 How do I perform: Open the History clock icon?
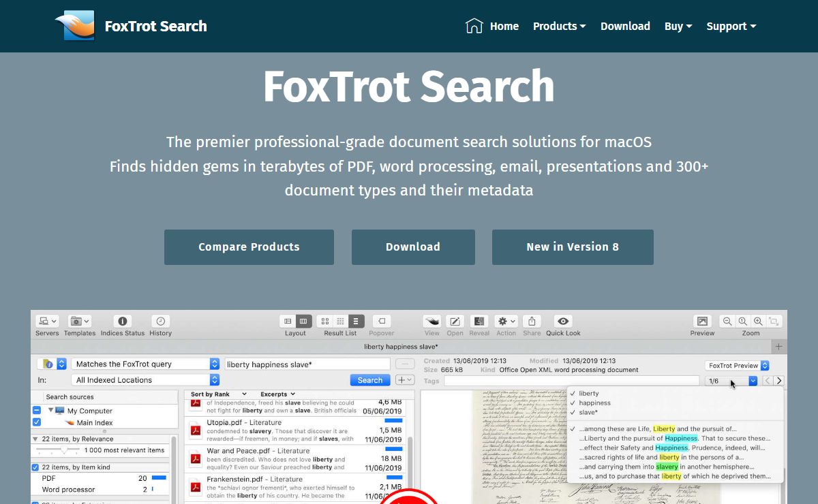point(161,321)
